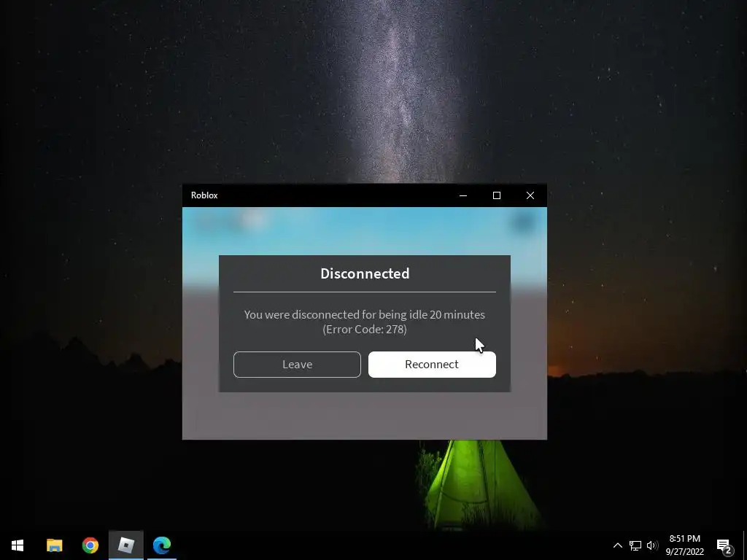The width and height of the screenshot is (747, 560).
Task: Click the Leave button
Action: [297, 365]
